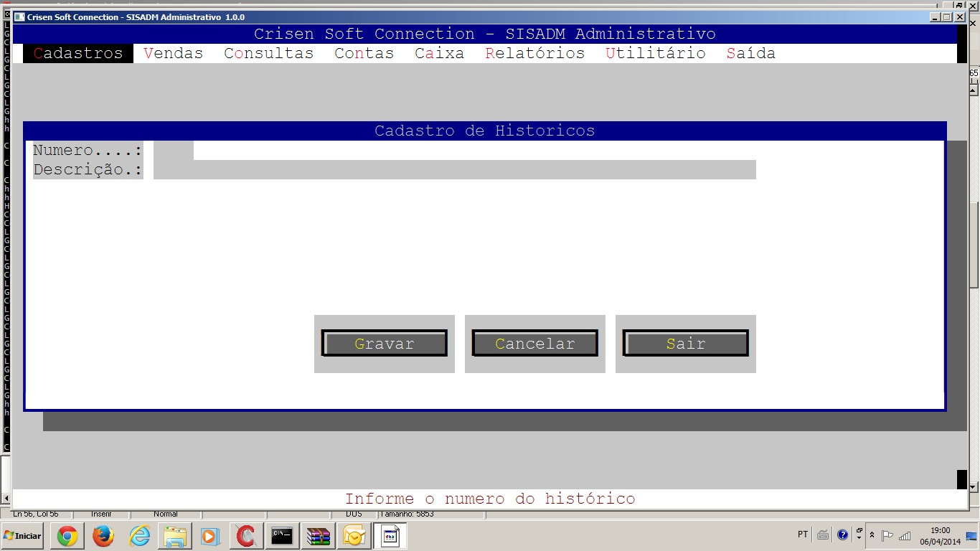Close the Crisen Soft Connection window
Screen dimensions: 980x551
(960, 17)
